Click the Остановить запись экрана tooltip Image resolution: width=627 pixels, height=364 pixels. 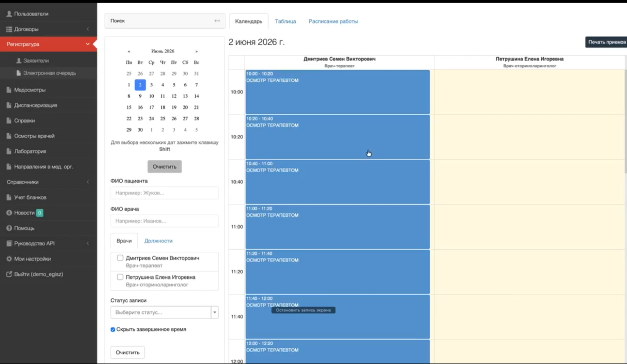click(x=303, y=310)
